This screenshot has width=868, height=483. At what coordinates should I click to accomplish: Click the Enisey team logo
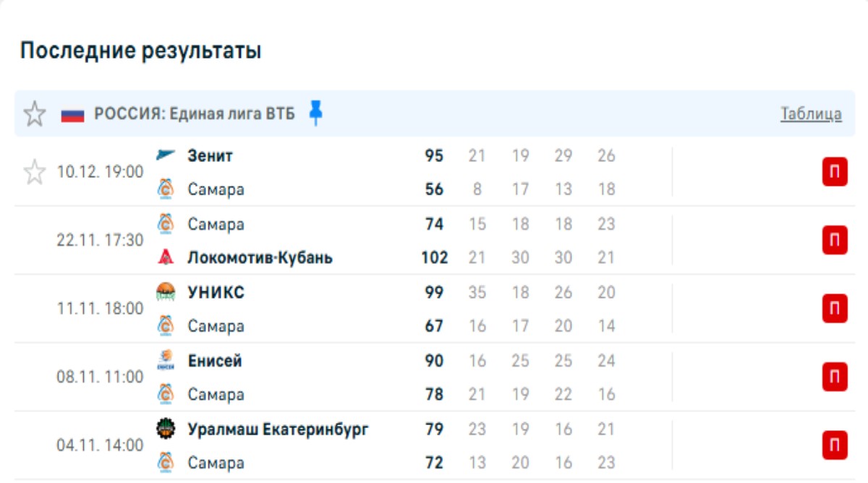point(166,360)
